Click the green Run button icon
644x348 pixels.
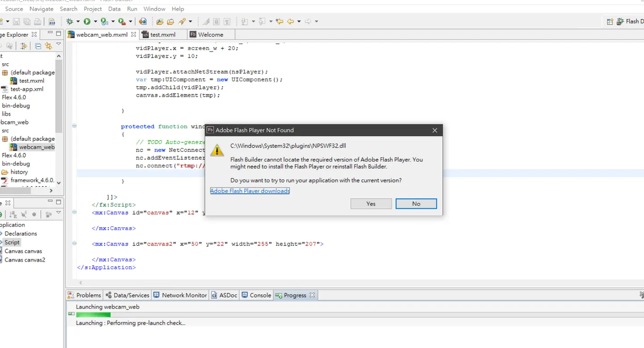87,21
